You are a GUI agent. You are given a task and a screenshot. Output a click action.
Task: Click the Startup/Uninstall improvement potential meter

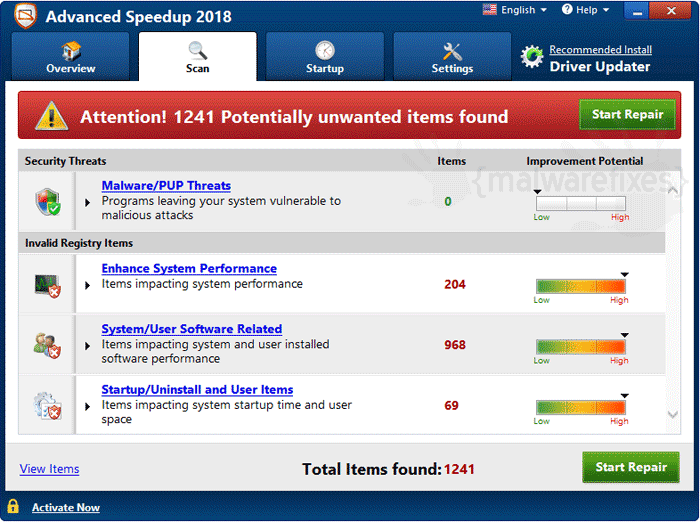coord(581,407)
